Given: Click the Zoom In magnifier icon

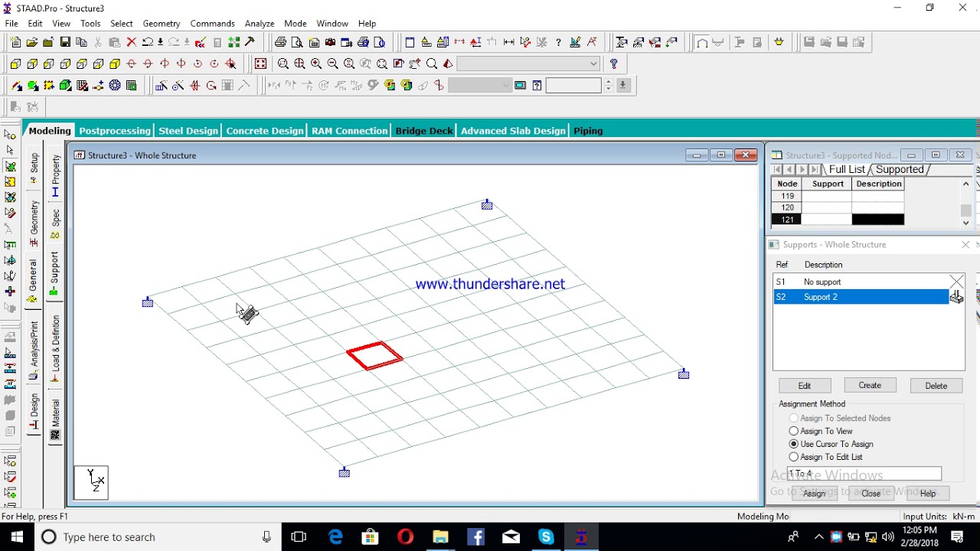Looking at the screenshot, I should coord(316,64).
